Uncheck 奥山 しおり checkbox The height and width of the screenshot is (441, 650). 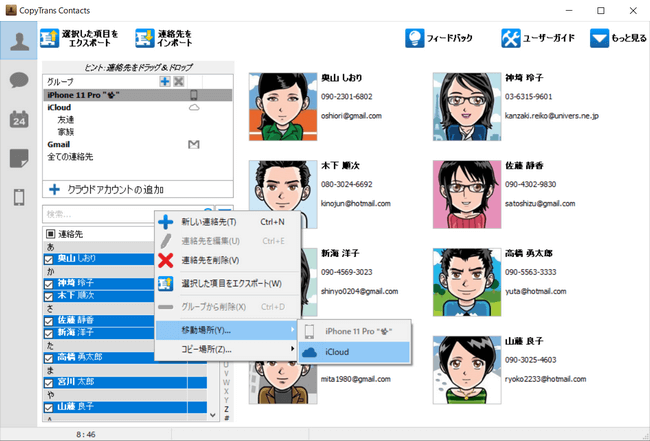tap(49, 260)
